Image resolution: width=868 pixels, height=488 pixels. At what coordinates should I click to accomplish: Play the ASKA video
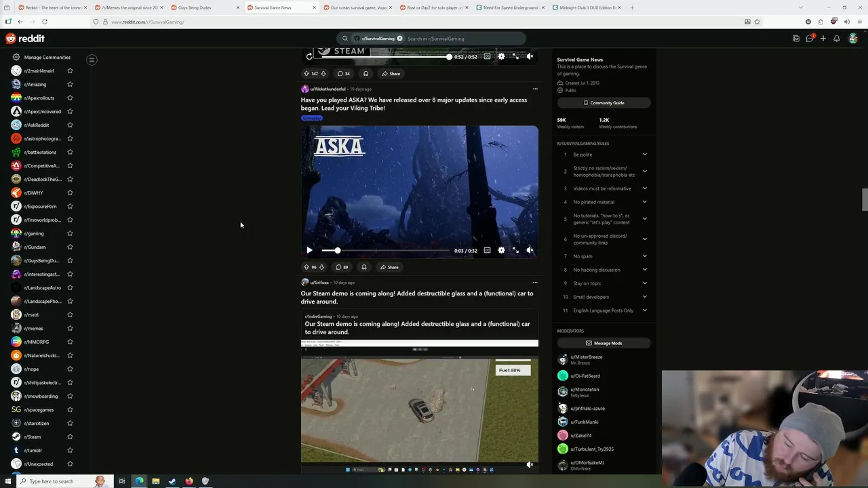tap(309, 250)
